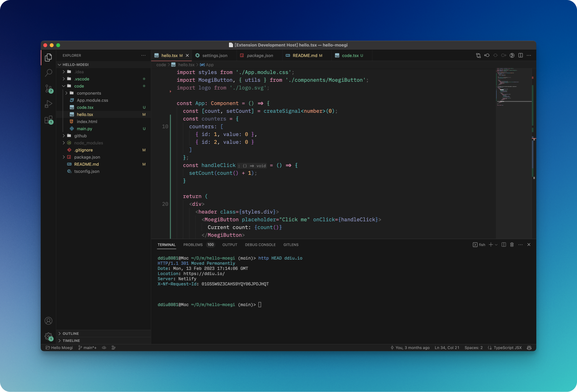The image size is (577, 392).
Task: Split the terminal panel
Action: click(504, 245)
